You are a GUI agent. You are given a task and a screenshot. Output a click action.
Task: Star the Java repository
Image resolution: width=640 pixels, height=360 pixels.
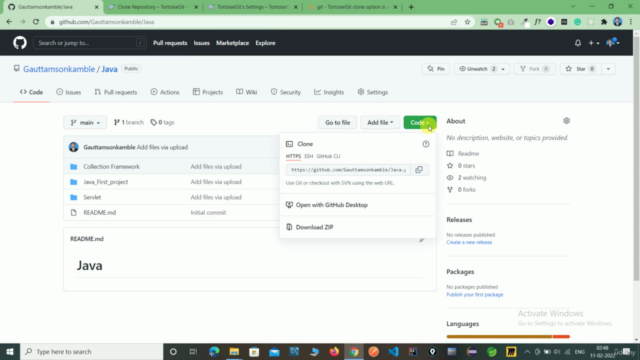[x=580, y=69]
